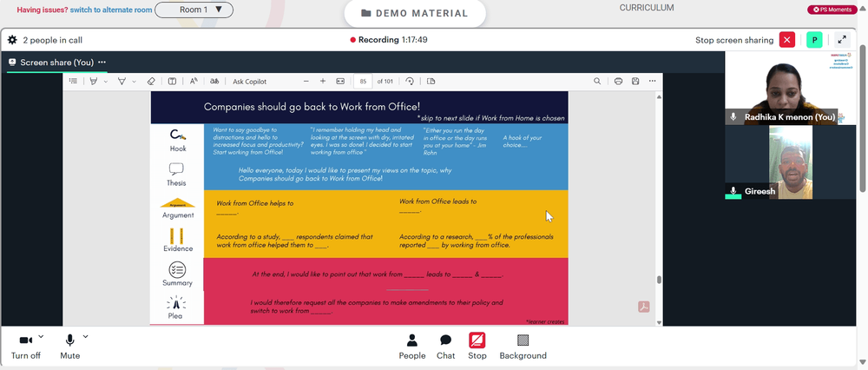Open Ask Copilot
Screen dimensions: 868x370
tap(250, 82)
